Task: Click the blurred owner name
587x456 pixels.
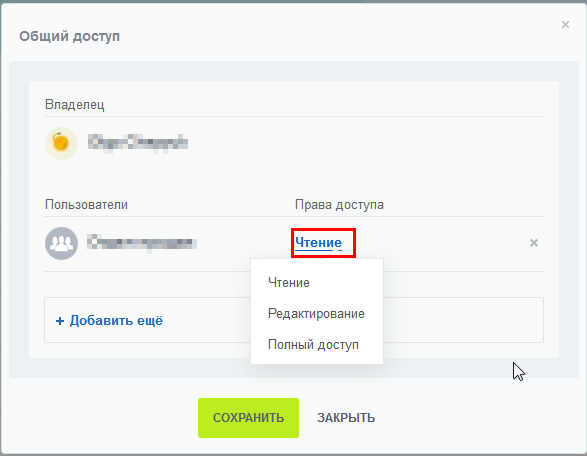Action: pyautogui.click(x=138, y=143)
